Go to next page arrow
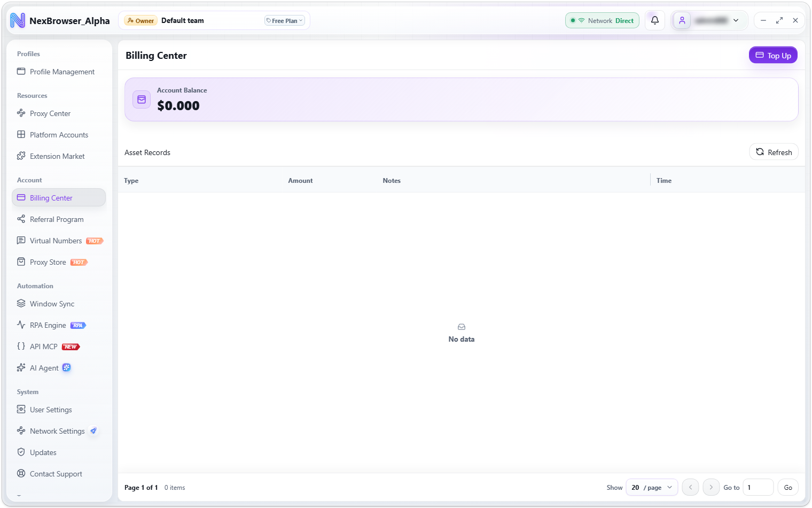 click(x=711, y=487)
